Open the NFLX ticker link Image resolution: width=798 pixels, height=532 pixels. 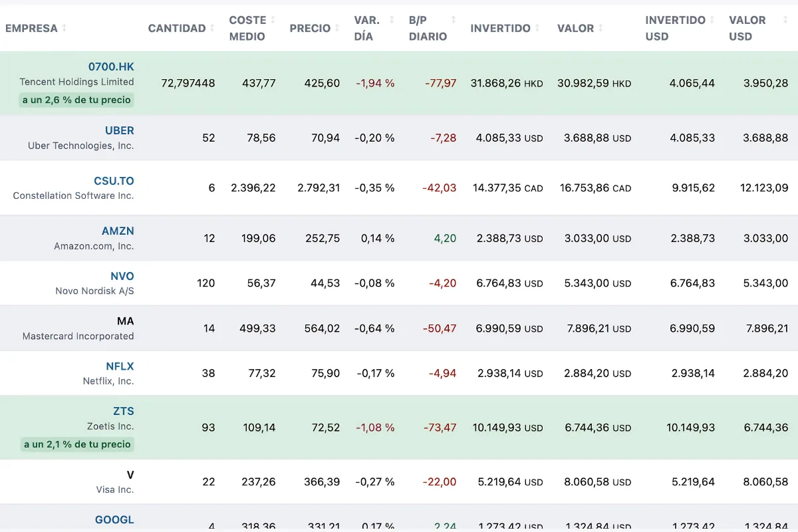pos(120,366)
